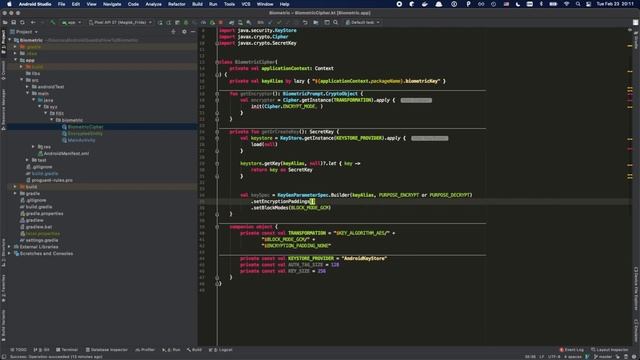Expand the res folder
Image resolution: width=640 pixels, height=360 pixels.
[33, 147]
